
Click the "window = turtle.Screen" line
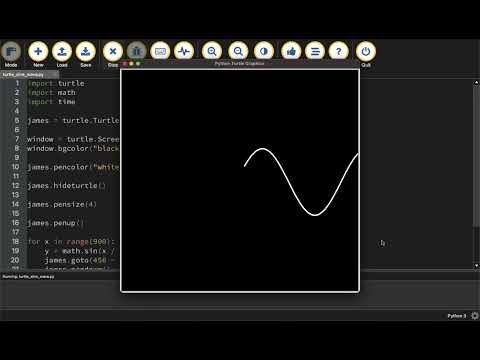click(73, 139)
